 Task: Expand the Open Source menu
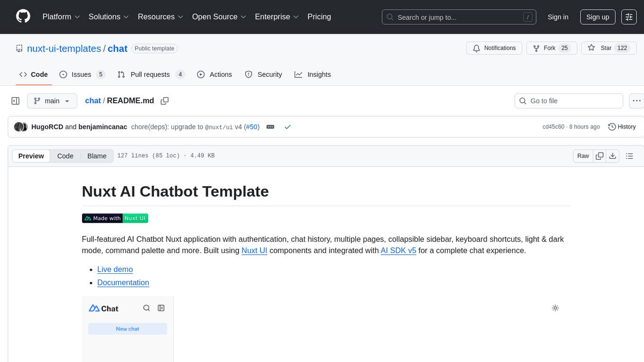pyautogui.click(x=219, y=17)
